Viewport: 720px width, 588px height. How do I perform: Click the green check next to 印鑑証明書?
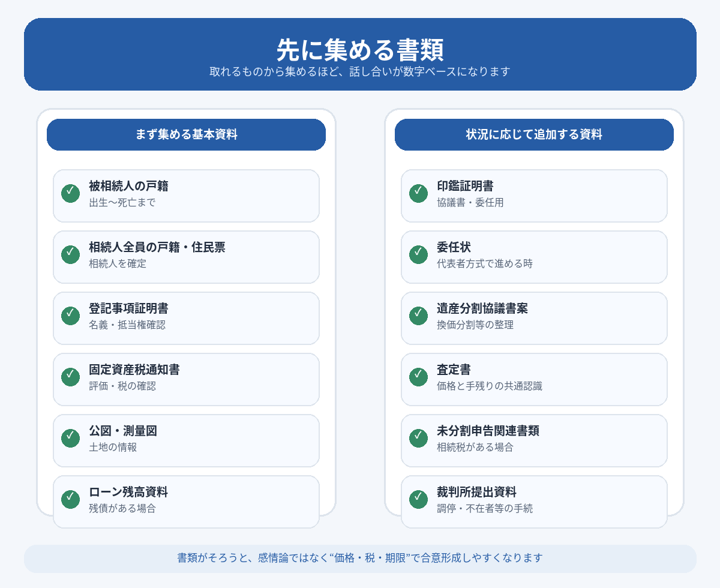(x=418, y=193)
